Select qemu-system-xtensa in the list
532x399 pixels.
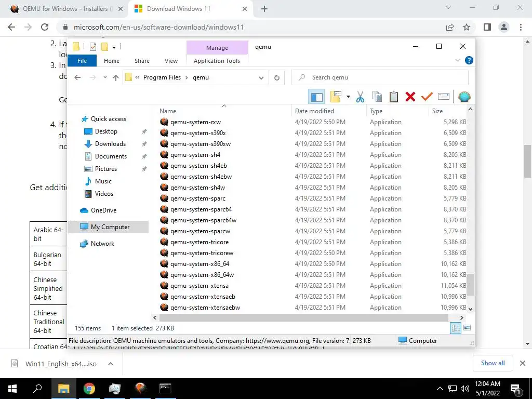point(199,286)
